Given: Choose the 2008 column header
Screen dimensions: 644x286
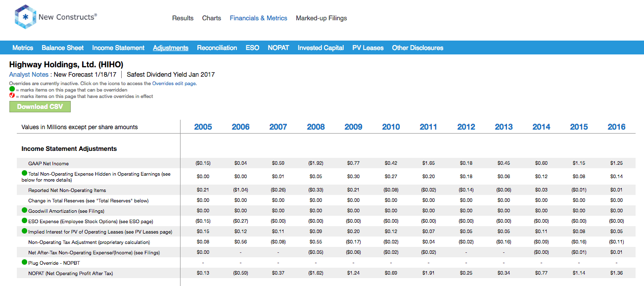Looking at the screenshot, I should coord(316,127).
